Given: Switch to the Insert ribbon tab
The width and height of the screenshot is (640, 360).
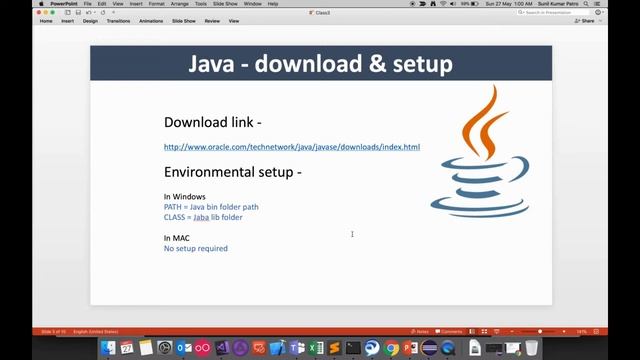Looking at the screenshot, I should click(68, 21).
